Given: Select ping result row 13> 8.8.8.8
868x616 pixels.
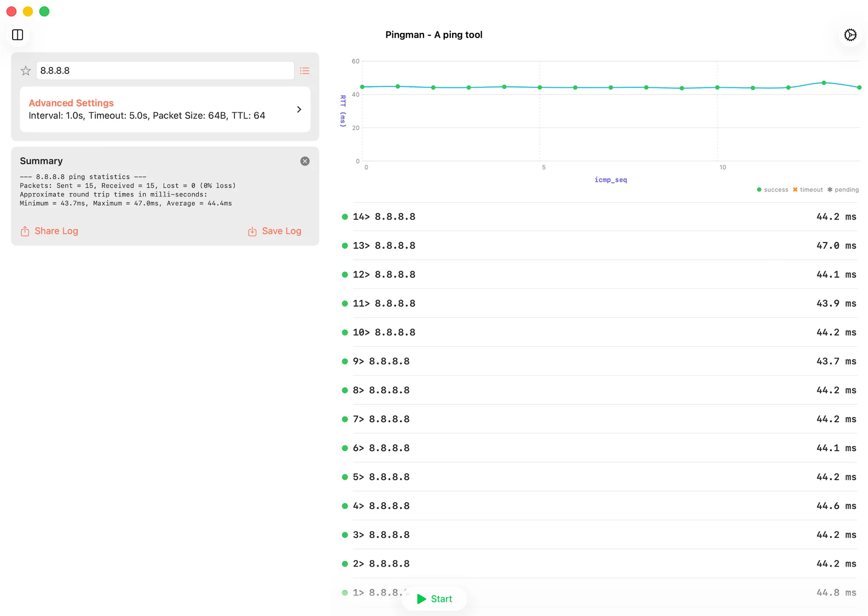Looking at the screenshot, I should pos(599,246).
